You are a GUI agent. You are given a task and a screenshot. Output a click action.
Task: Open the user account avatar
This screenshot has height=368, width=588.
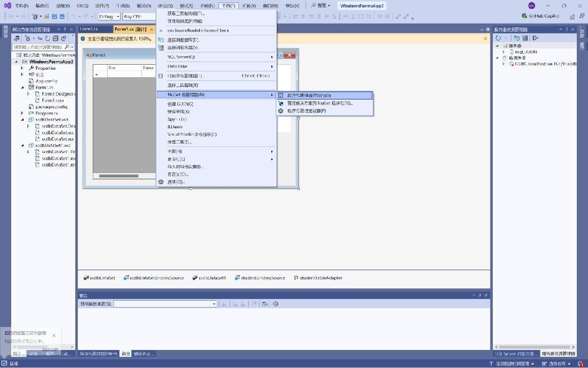pyautogui.click(x=531, y=5)
